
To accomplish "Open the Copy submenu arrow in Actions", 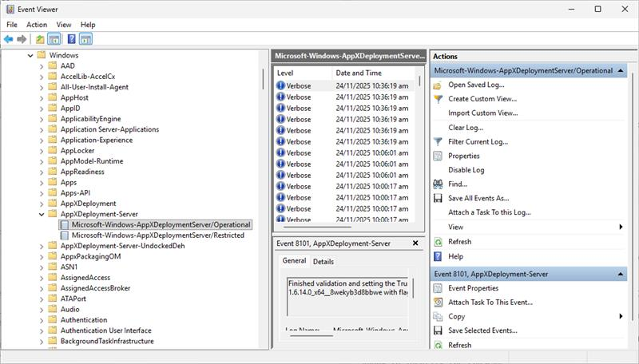I will tap(621, 316).
